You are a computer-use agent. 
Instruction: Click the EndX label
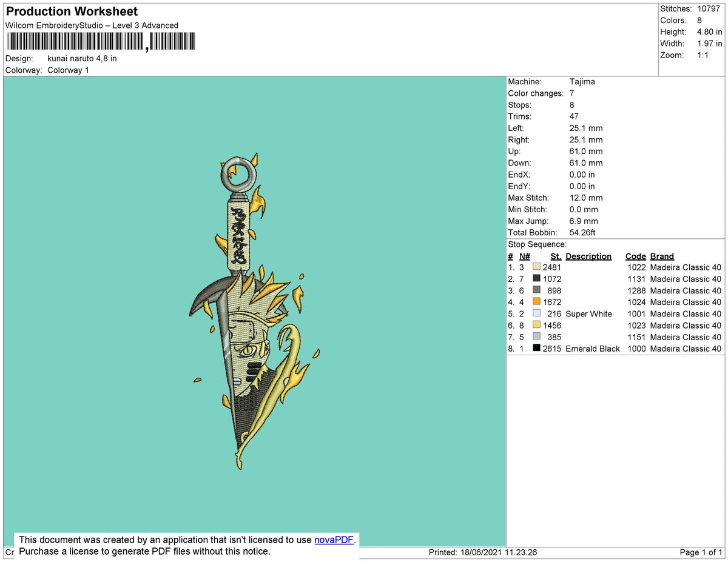click(520, 175)
